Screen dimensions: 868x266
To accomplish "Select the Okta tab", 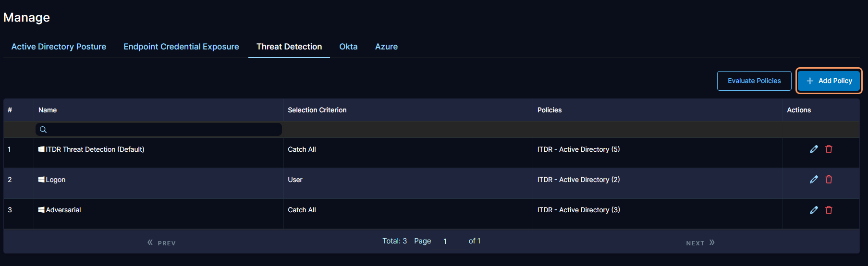I will [348, 47].
